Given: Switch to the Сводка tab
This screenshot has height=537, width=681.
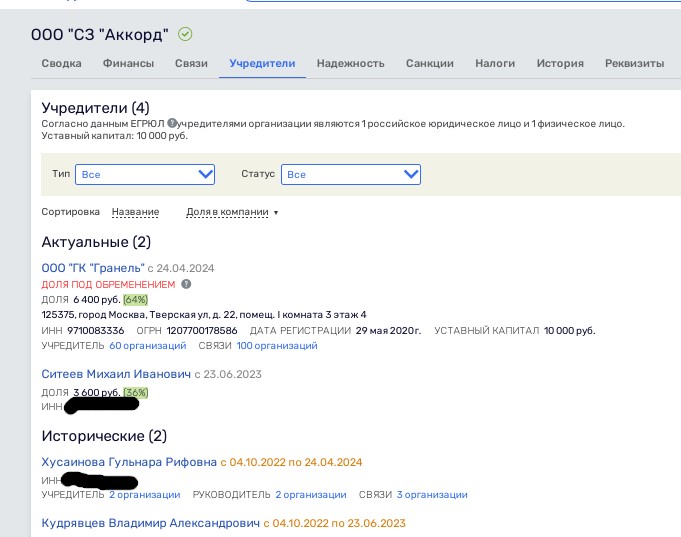Looking at the screenshot, I should [x=61, y=63].
